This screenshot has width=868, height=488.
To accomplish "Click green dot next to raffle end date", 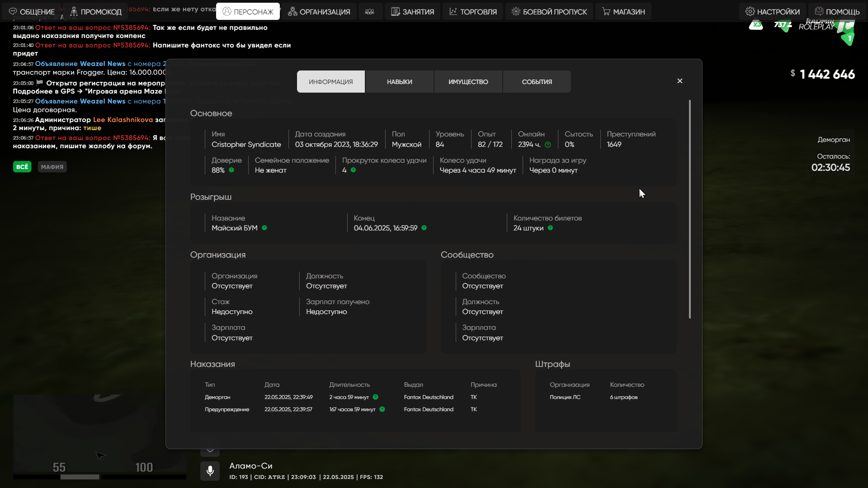I will pyautogui.click(x=424, y=228).
